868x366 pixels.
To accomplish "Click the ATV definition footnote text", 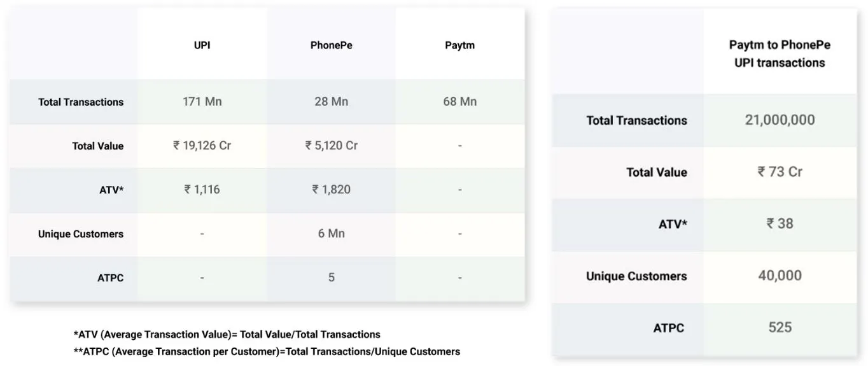I will tap(227, 334).
